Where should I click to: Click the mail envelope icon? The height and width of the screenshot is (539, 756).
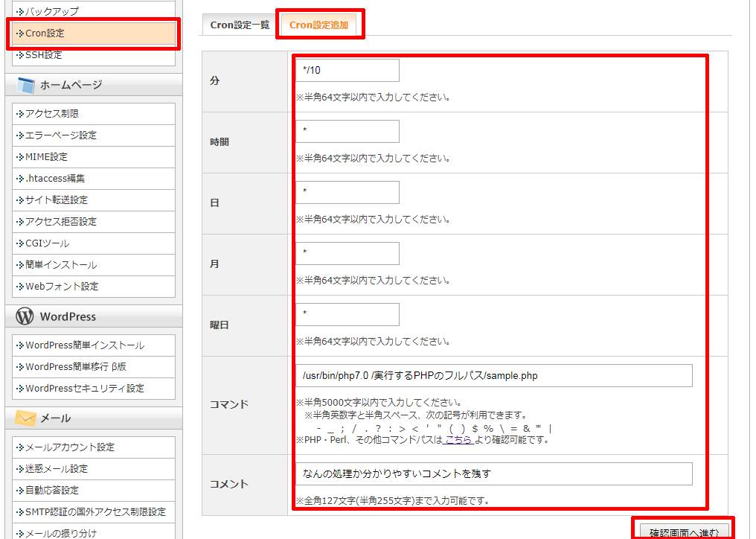pyautogui.click(x=25, y=418)
